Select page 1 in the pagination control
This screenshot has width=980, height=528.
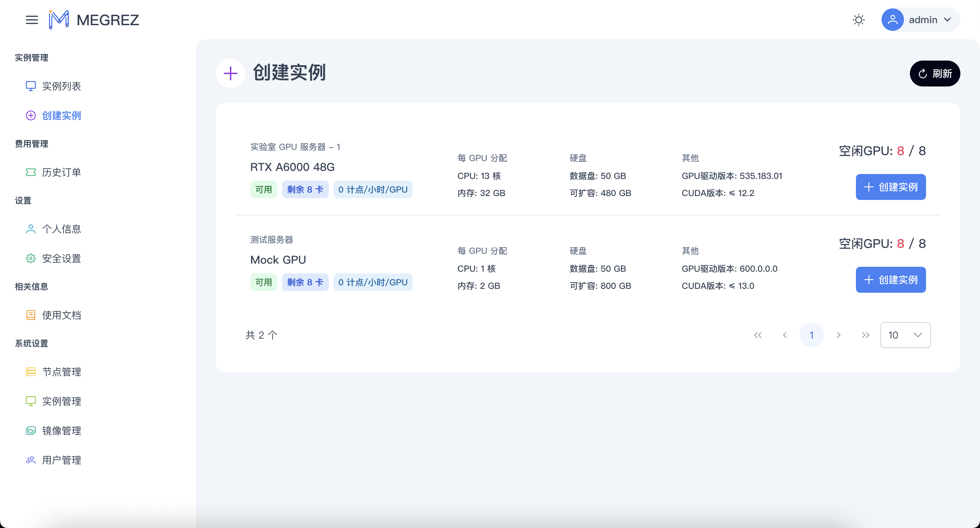(812, 335)
